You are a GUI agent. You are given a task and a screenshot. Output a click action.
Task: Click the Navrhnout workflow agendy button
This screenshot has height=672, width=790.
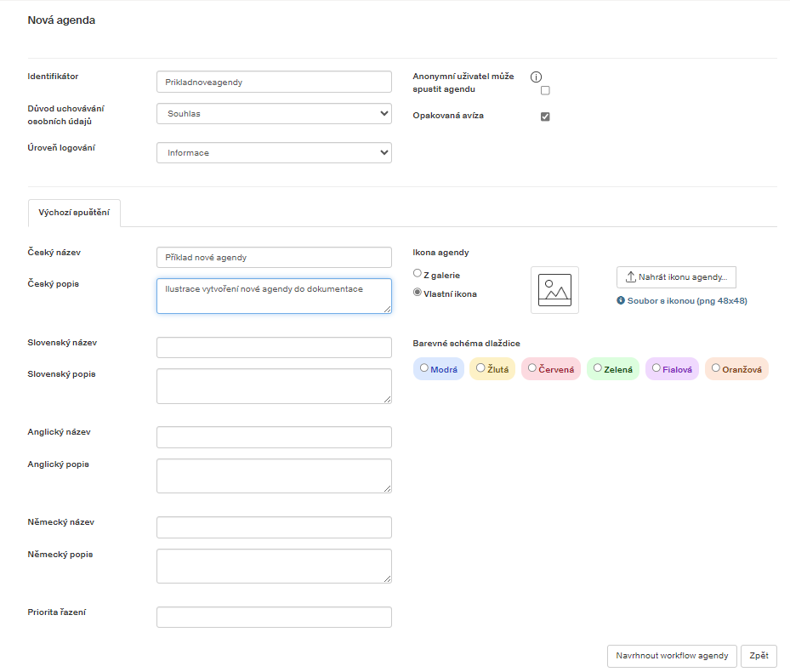tap(672, 656)
